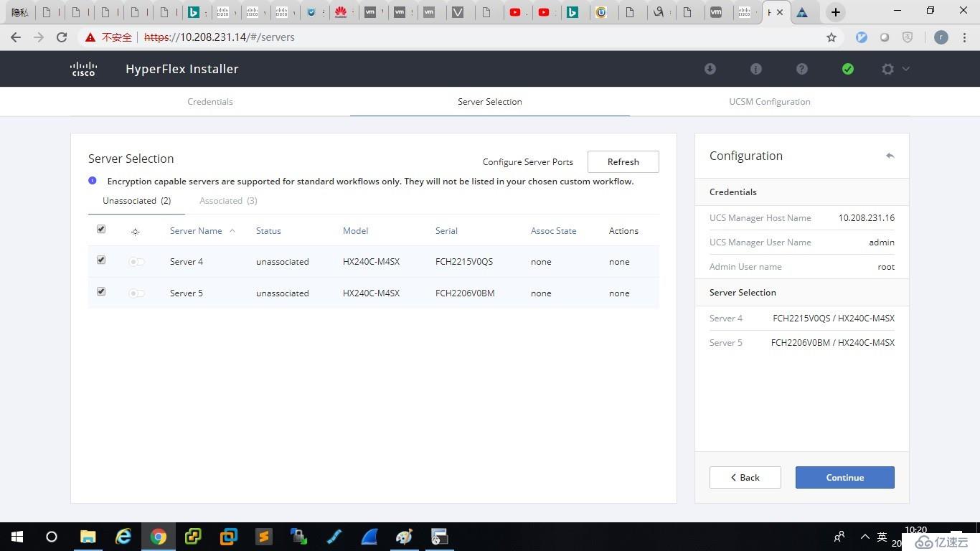This screenshot has height=551, width=980.
Task: Go back with browser back arrow
Action: [16, 37]
